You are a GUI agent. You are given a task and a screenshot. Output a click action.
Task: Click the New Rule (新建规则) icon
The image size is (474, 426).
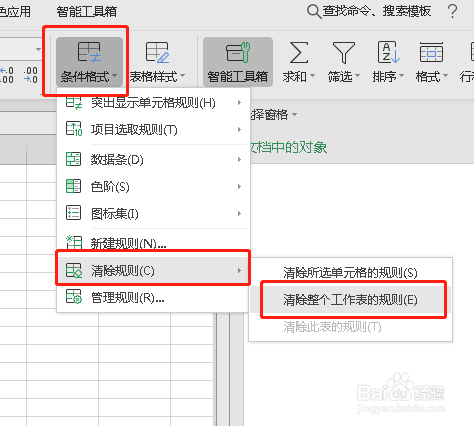pos(74,242)
